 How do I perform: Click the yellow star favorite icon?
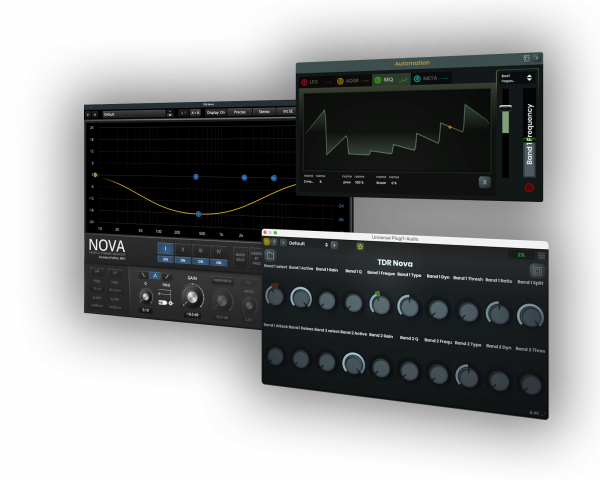[x=360, y=247]
